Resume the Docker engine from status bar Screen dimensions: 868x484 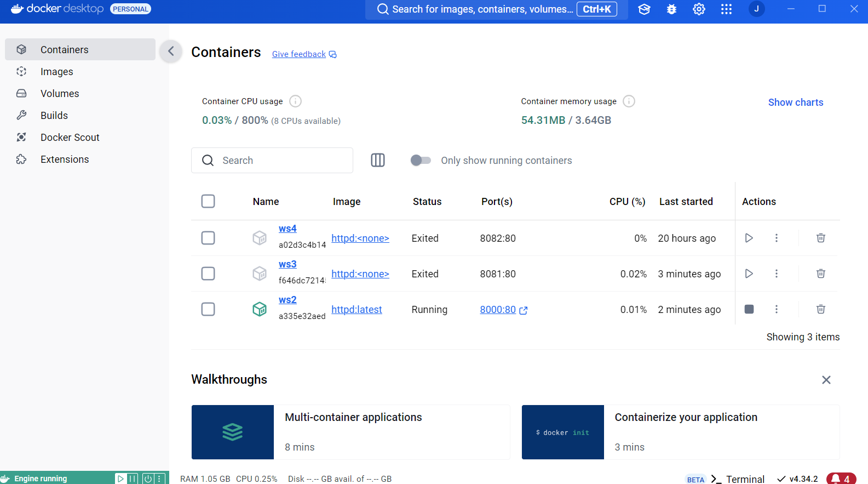point(120,479)
